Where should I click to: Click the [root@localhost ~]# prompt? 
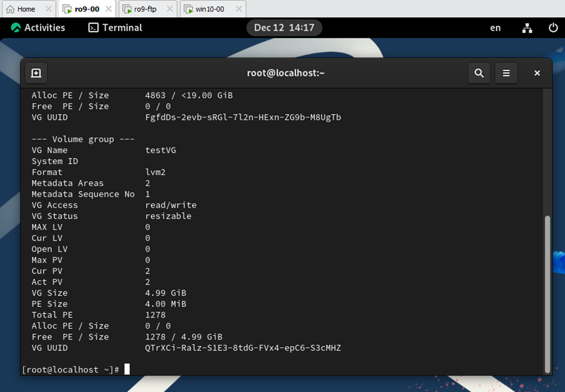point(70,370)
